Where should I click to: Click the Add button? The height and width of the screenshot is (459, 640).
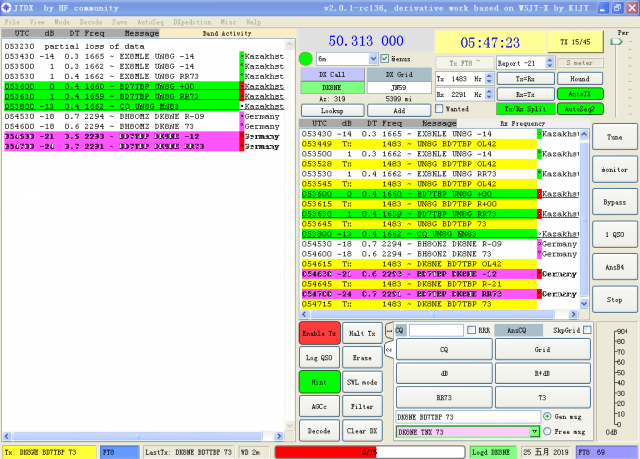(399, 110)
